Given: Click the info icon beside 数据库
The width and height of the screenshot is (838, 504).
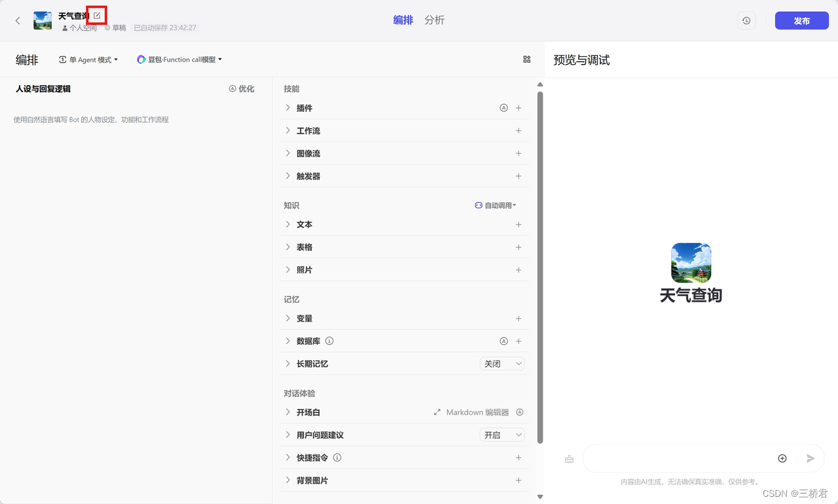Looking at the screenshot, I should pyautogui.click(x=329, y=341).
